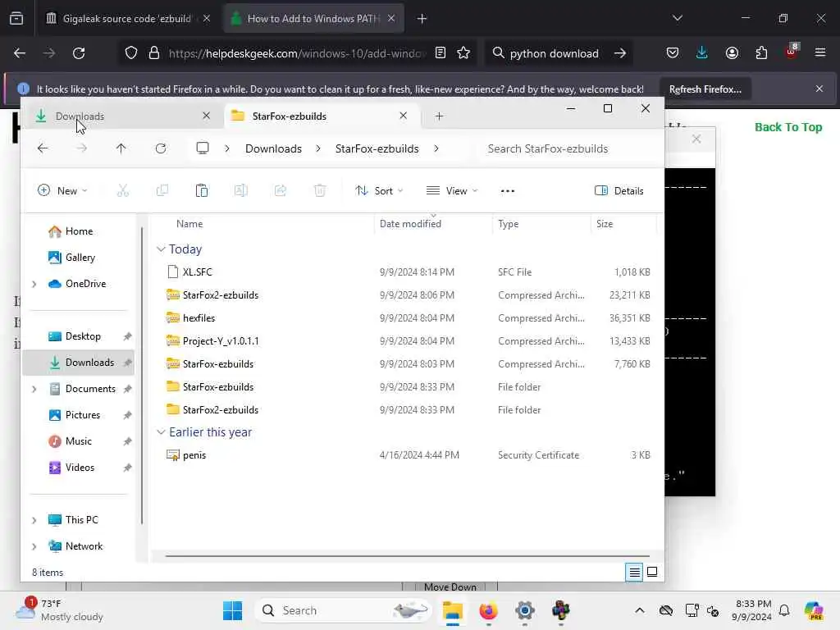The width and height of the screenshot is (840, 630).
Task: Switch to the Downloads Explorer tab
Action: click(x=122, y=116)
